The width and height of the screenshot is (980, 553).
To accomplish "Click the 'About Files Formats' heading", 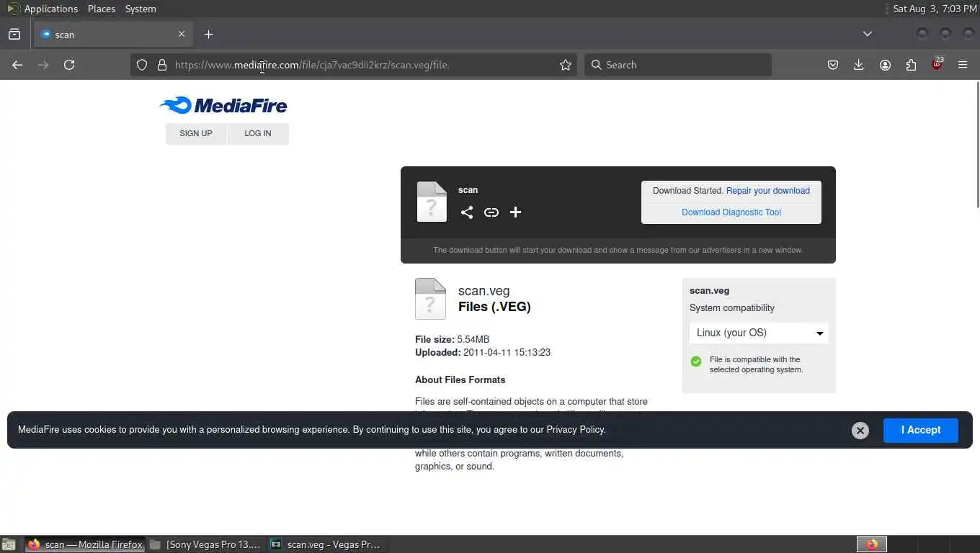I will pos(460,379).
